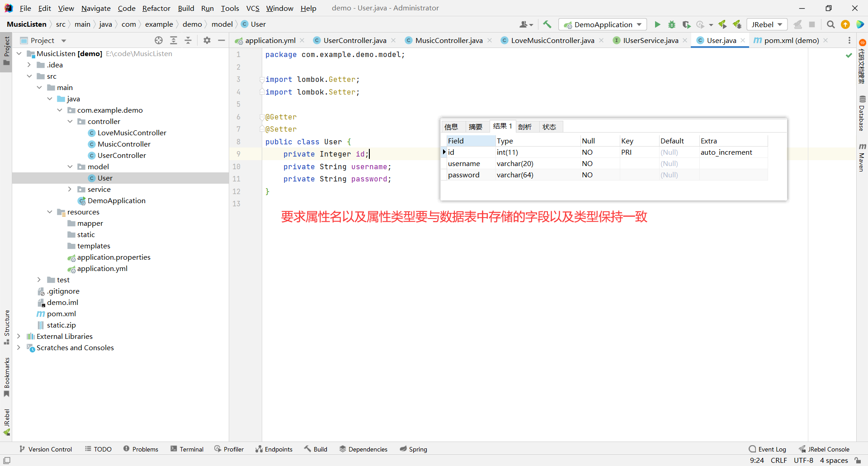Screen dimensions: 868x466
Task: Run DemoApplication with the green play icon
Action: 657,24
